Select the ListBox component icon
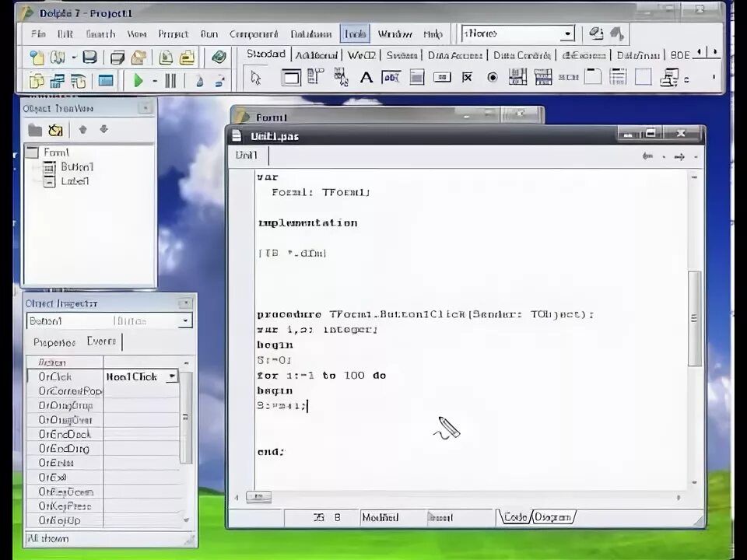 (x=518, y=77)
